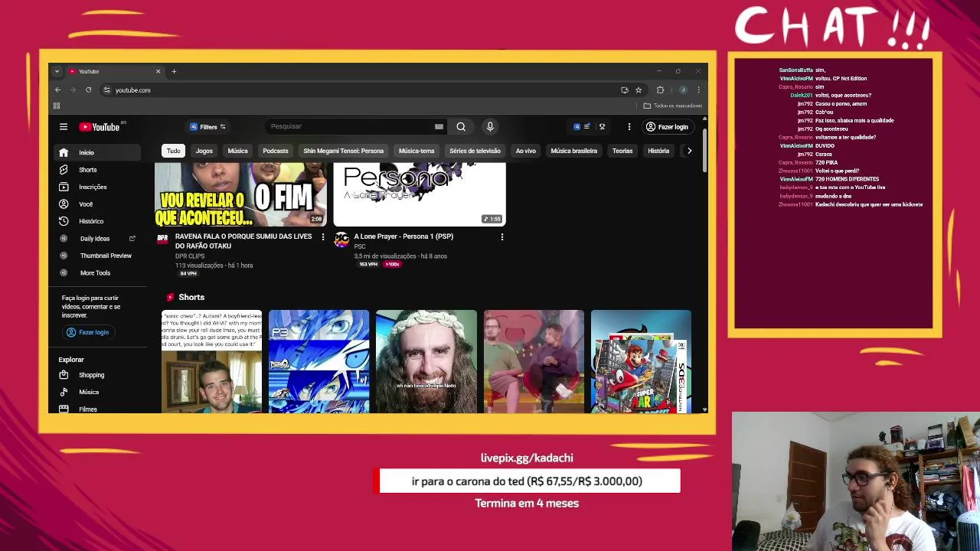Open the More Tools sidebar entry
Viewport: 980px width, 551px height.
98,273
